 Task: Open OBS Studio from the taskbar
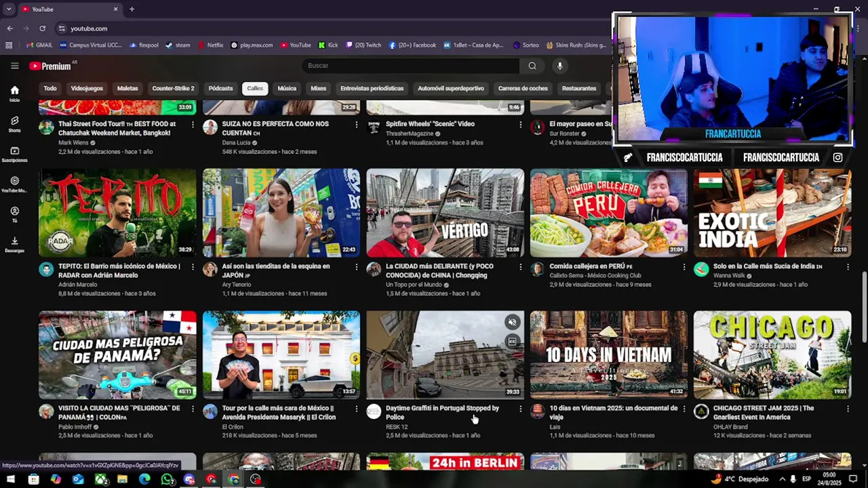pyautogui.click(x=256, y=479)
